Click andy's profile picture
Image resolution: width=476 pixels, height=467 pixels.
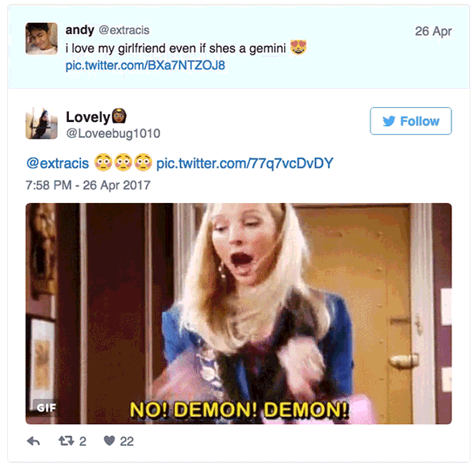click(41, 39)
